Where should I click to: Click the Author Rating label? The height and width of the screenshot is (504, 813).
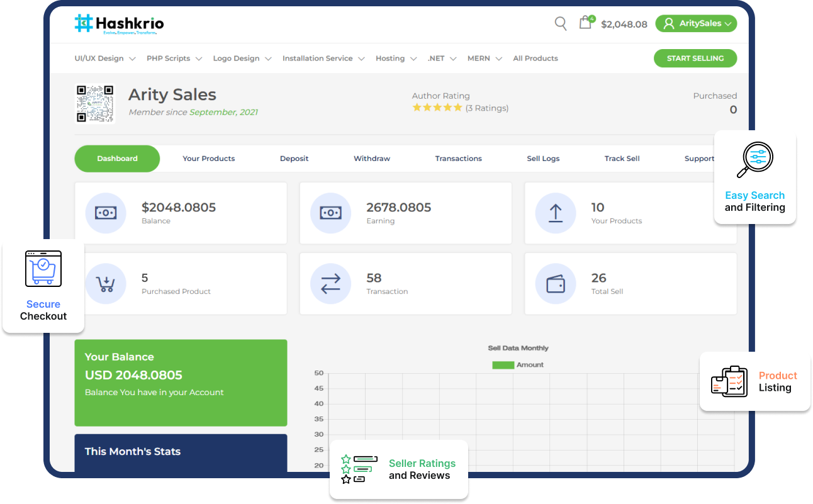point(440,96)
